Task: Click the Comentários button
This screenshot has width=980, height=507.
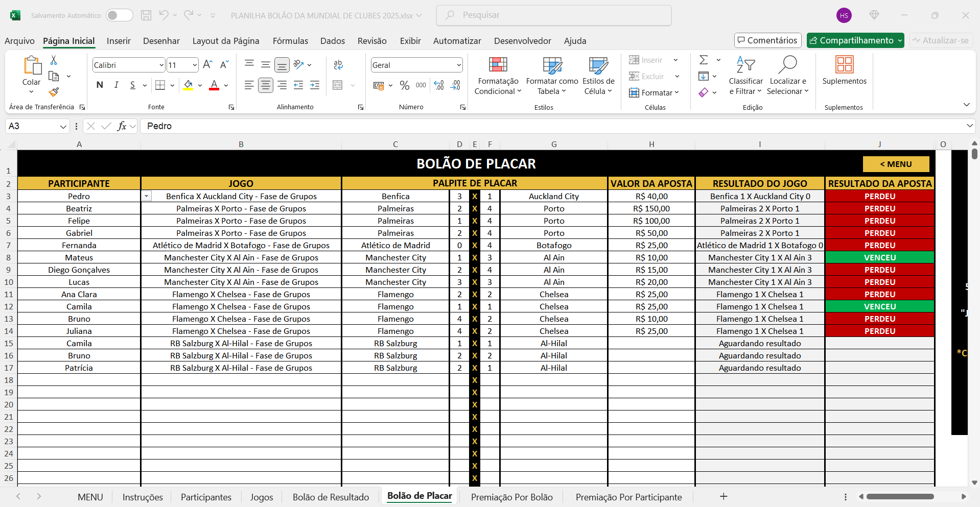Action: (767, 40)
